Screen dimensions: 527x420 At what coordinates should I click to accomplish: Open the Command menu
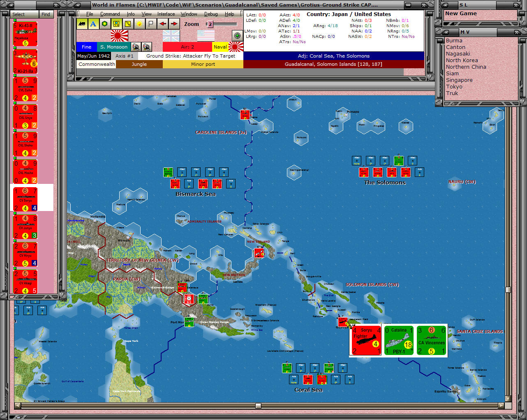click(110, 14)
